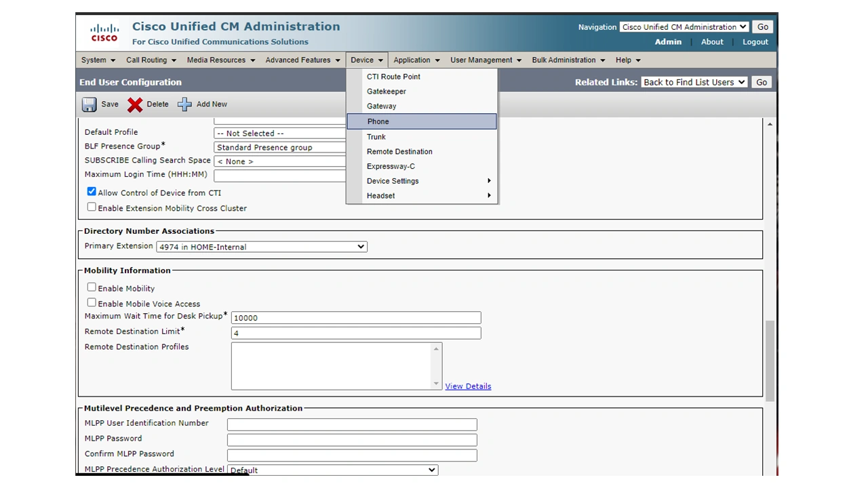Viewport: 868px width, 488px height.
Task: Select Remote Destination menu item
Action: click(x=422, y=152)
